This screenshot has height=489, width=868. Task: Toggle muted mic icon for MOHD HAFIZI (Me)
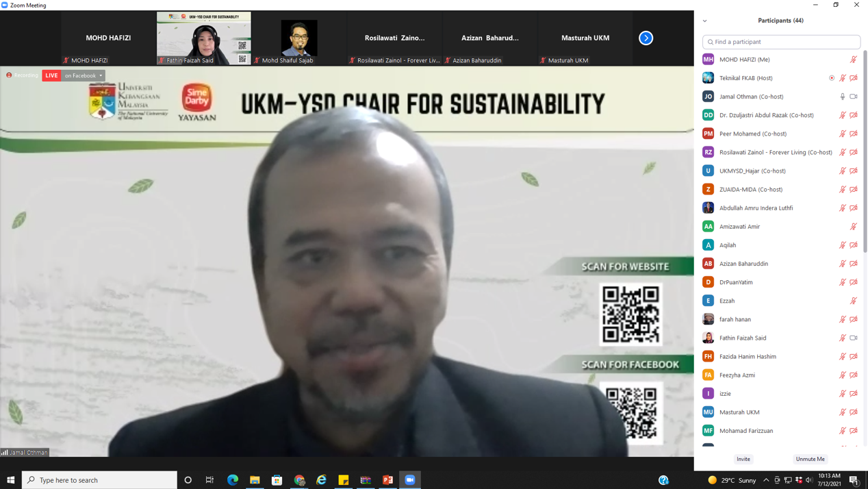(x=854, y=60)
